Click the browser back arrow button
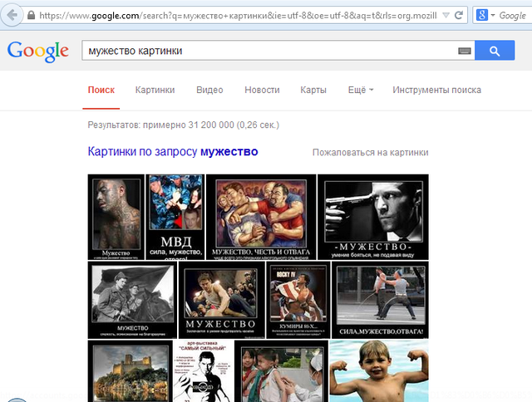The width and height of the screenshot is (532, 402). (12, 15)
